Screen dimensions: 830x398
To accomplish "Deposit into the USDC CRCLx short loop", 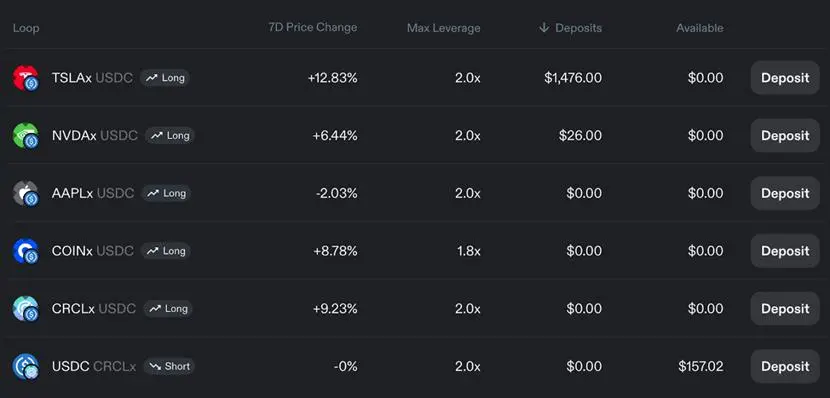I will point(785,366).
